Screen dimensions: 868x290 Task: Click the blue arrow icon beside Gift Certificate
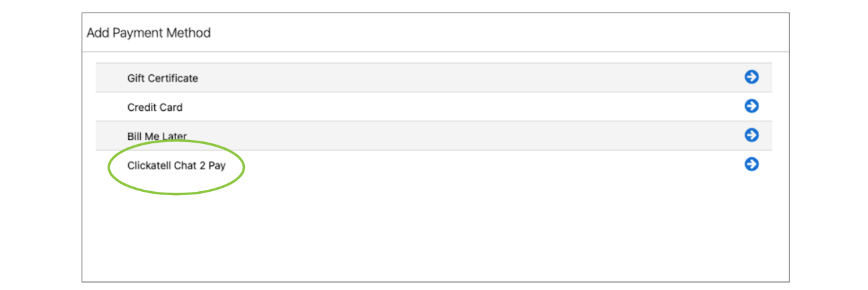[x=751, y=78]
